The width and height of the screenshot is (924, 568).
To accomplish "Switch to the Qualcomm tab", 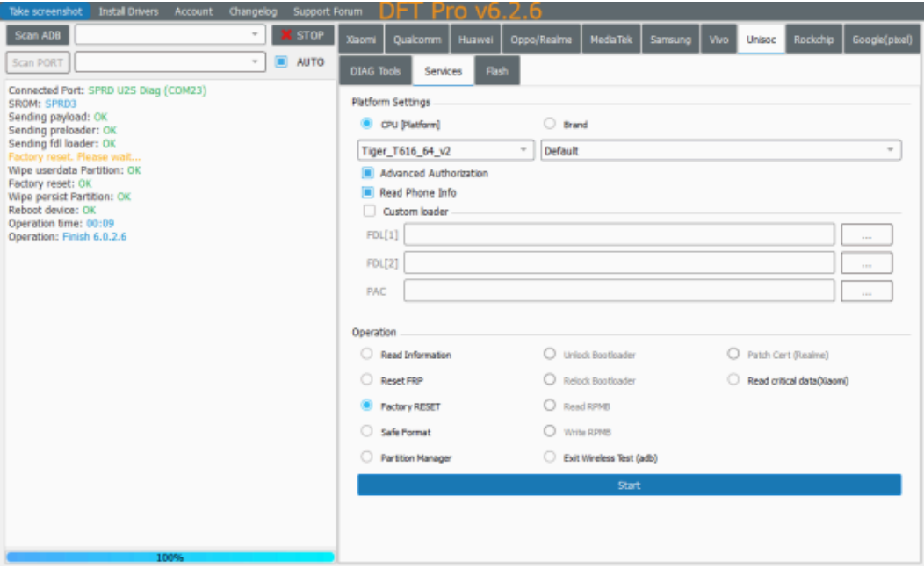I will [417, 40].
